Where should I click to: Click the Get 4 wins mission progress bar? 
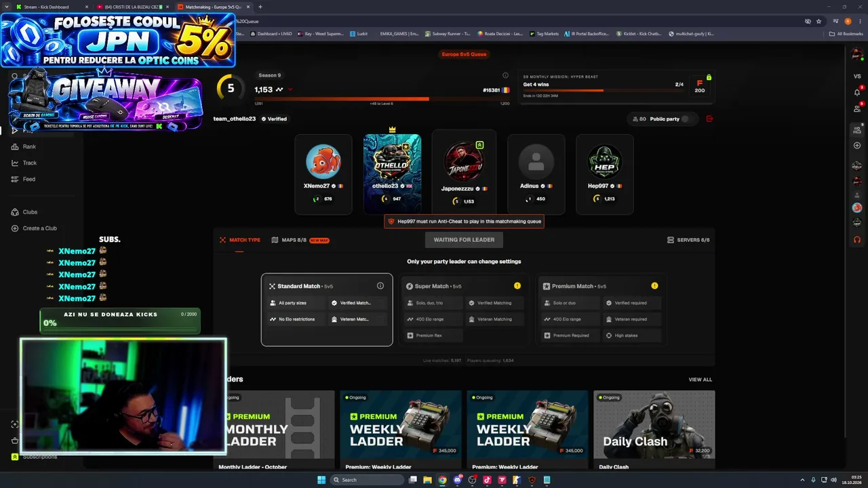[603, 91]
